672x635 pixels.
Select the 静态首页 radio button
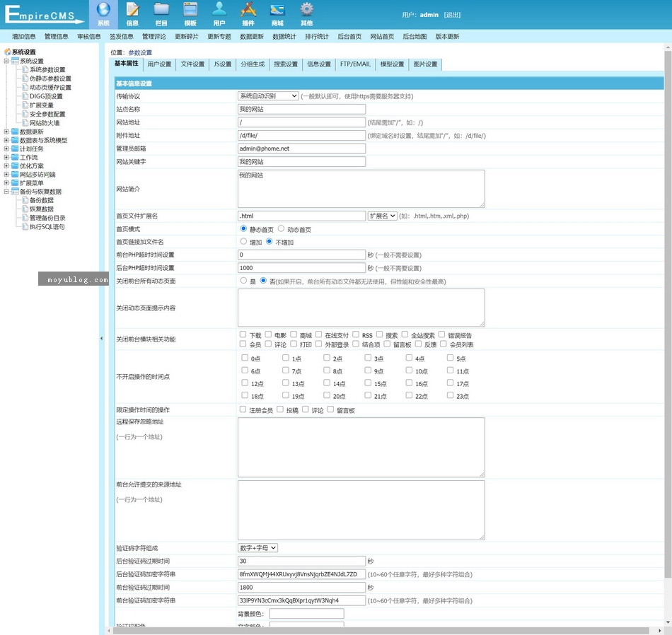click(x=243, y=229)
